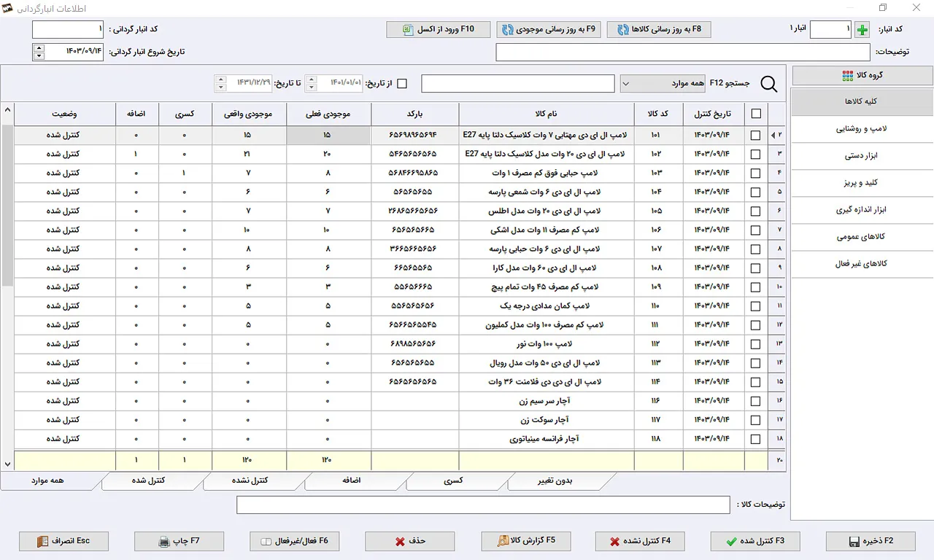
Task: Select the لامپ و روشنایی item group
Action: pyautogui.click(x=862, y=129)
